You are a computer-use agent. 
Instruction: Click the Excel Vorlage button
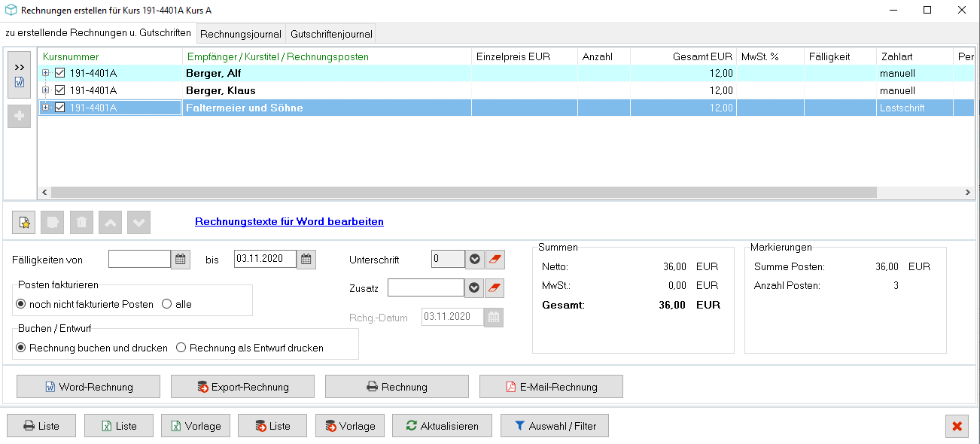pyautogui.click(x=196, y=426)
